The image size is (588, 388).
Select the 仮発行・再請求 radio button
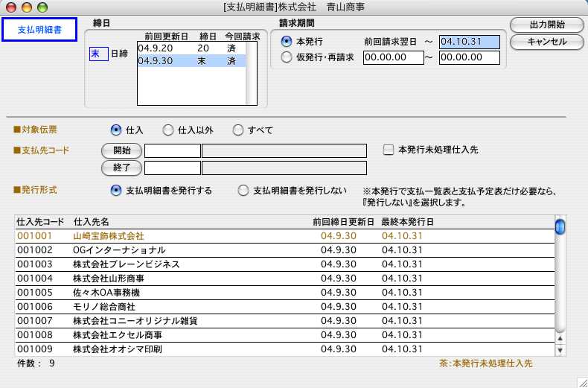287,57
